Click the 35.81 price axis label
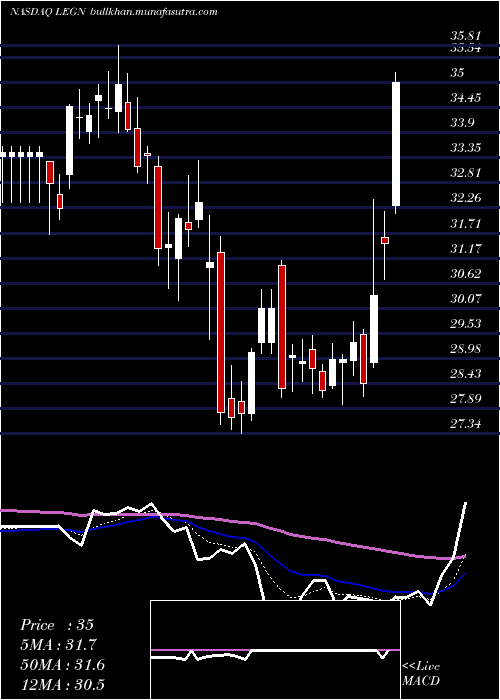 pos(465,36)
